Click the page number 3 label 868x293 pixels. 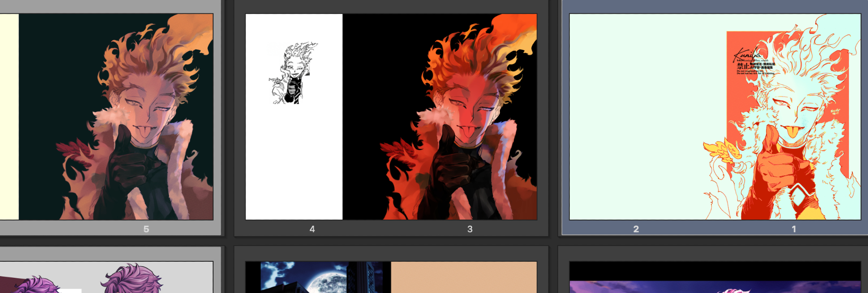470,229
